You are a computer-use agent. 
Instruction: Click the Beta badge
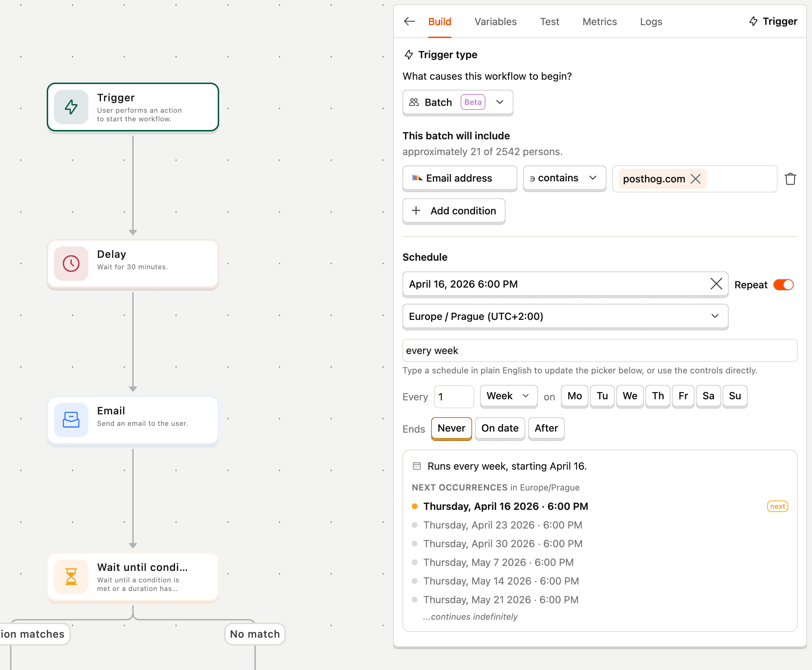click(x=472, y=102)
